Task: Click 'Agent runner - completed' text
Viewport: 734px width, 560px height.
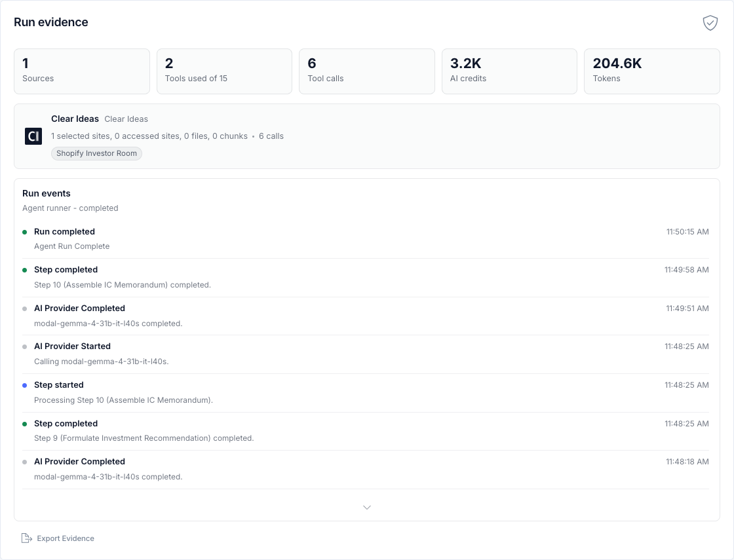Action: 70,208
